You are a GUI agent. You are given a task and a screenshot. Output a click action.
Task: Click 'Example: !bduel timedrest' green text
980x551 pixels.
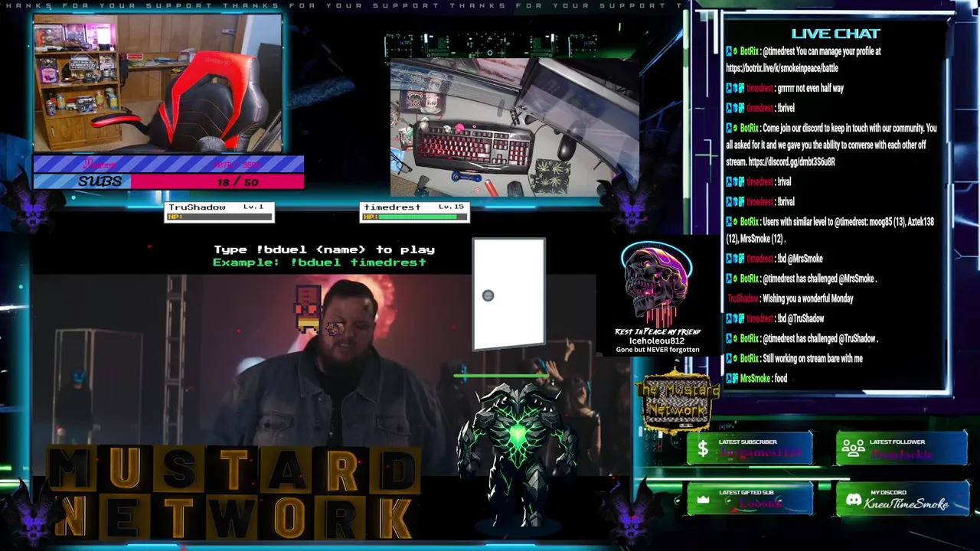tap(319, 262)
